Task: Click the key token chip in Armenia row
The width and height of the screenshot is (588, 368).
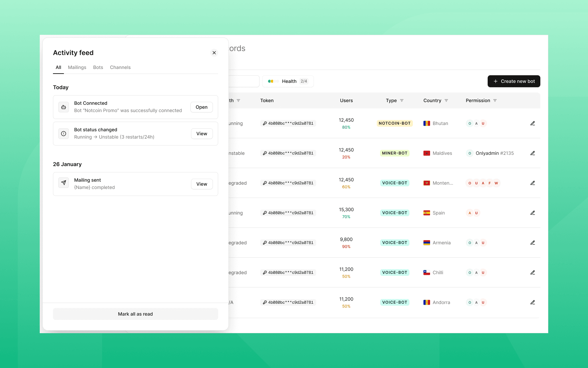Action: pyautogui.click(x=288, y=243)
